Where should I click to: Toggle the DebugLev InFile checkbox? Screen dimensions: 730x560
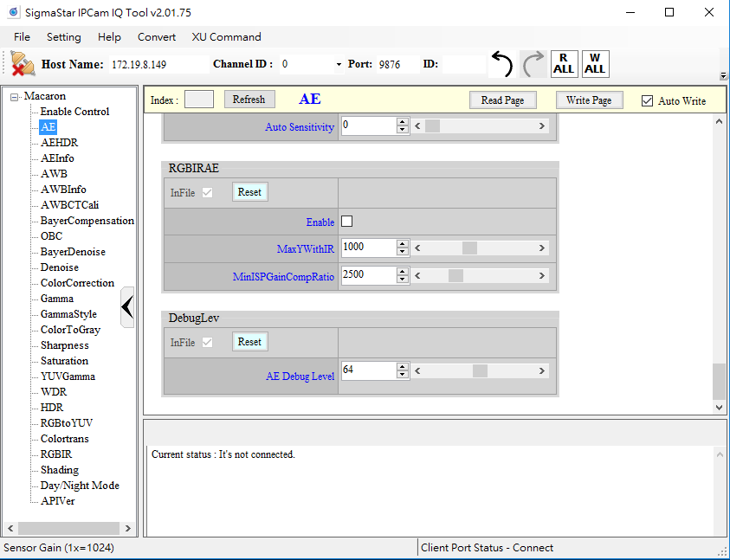[x=206, y=342]
